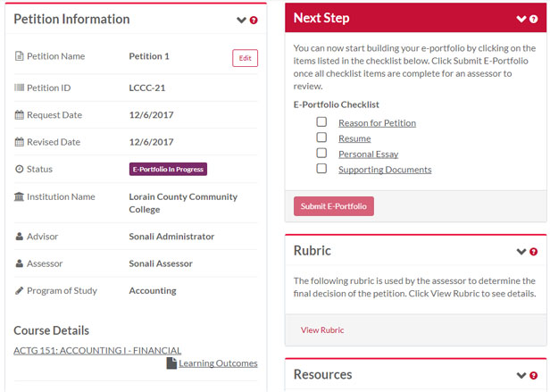Screen dimensions: 550x392
Task: Click the Learning Outcomes document icon
Action: coord(171,363)
